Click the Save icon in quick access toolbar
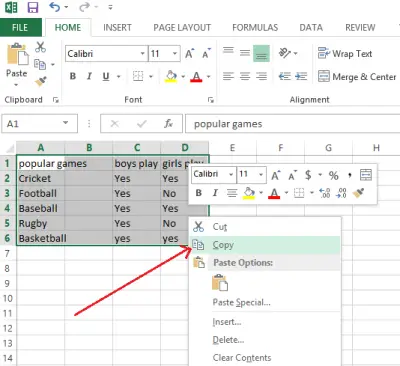 pos(33,7)
